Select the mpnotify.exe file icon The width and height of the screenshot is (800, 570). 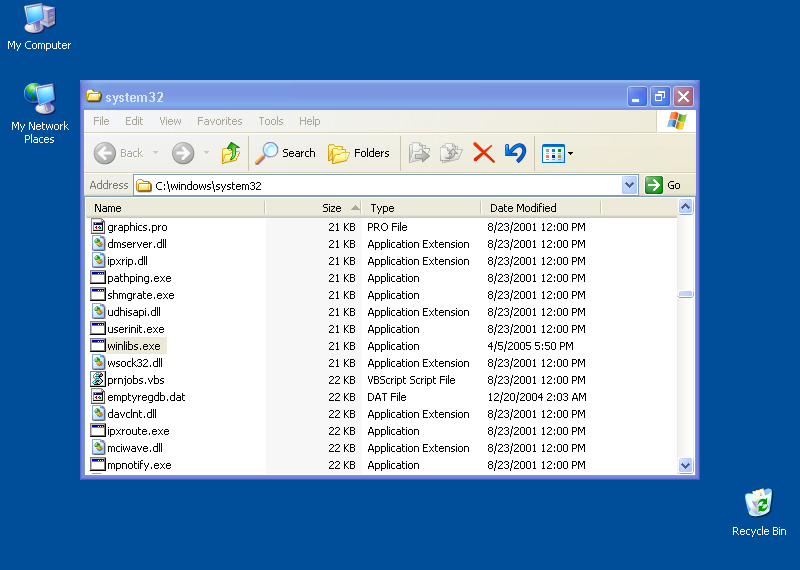point(98,464)
